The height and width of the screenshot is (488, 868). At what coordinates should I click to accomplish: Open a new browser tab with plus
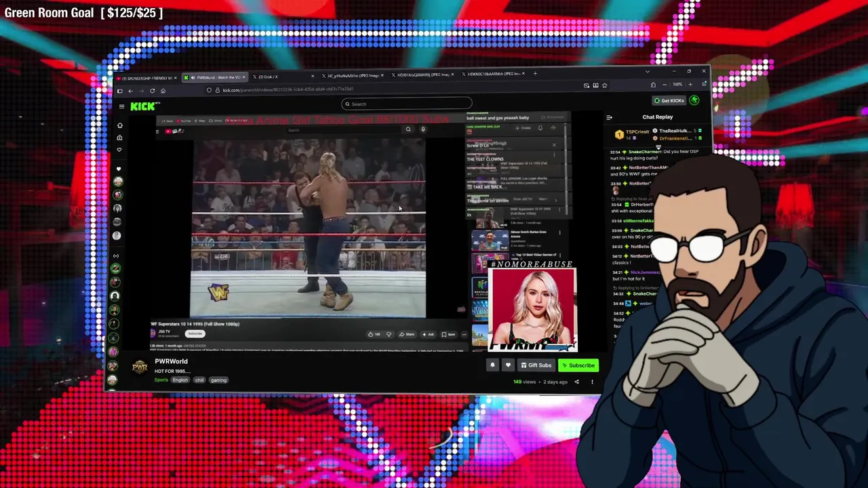(x=535, y=73)
